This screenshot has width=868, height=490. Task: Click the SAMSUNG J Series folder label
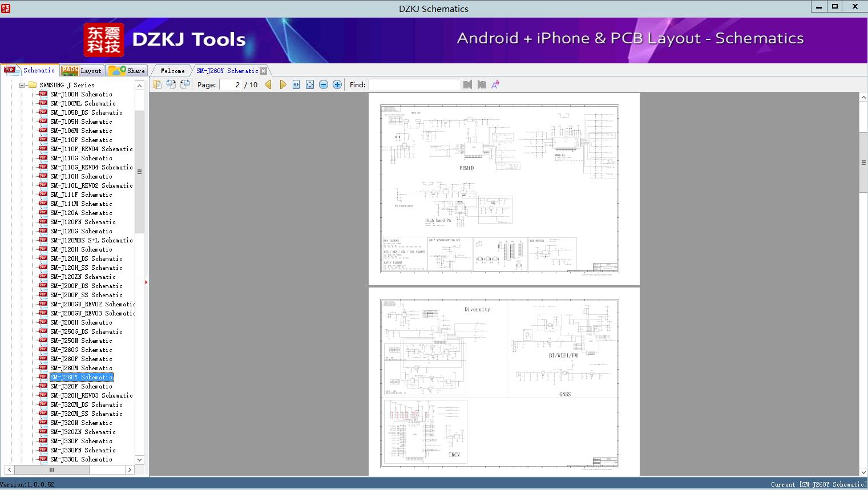pos(67,85)
